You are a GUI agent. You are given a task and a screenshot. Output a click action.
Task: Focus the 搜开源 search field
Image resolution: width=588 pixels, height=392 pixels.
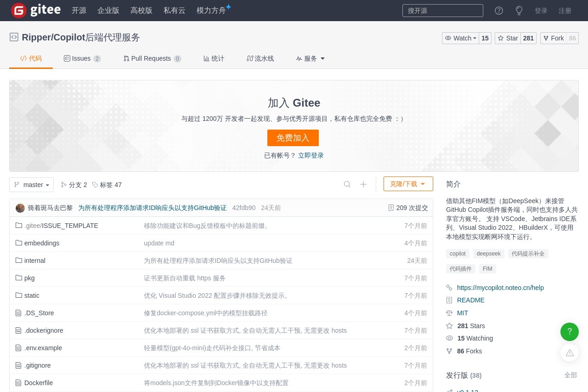coord(443,11)
